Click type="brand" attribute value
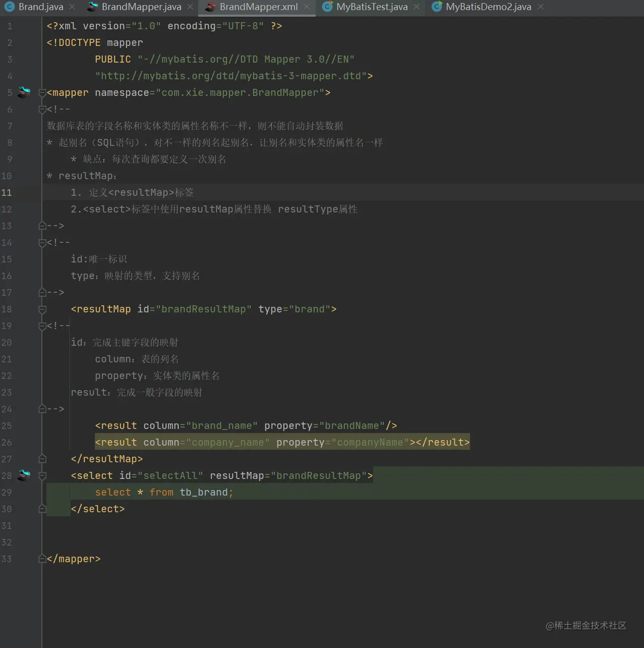Viewport: 644px width, 648px height. pyautogui.click(x=310, y=309)
